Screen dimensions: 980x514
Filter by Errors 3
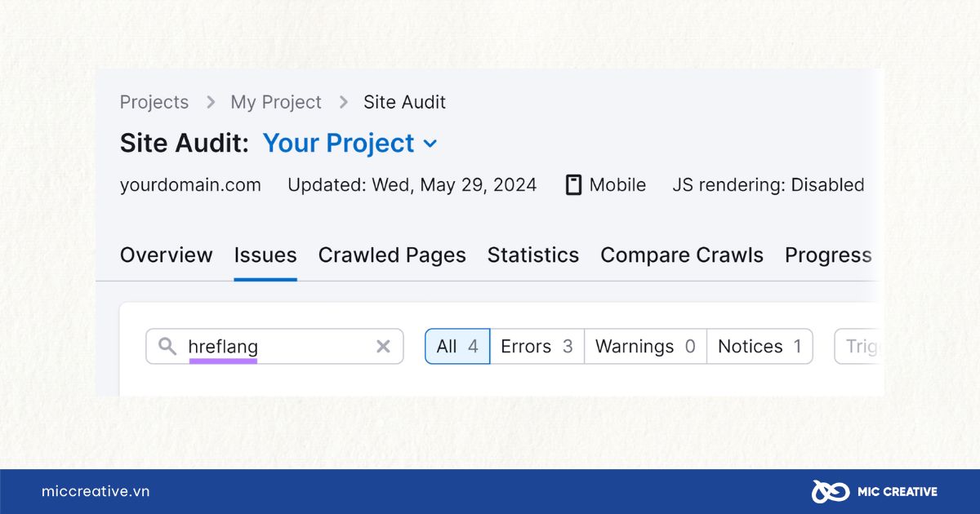tap(537, 347)
